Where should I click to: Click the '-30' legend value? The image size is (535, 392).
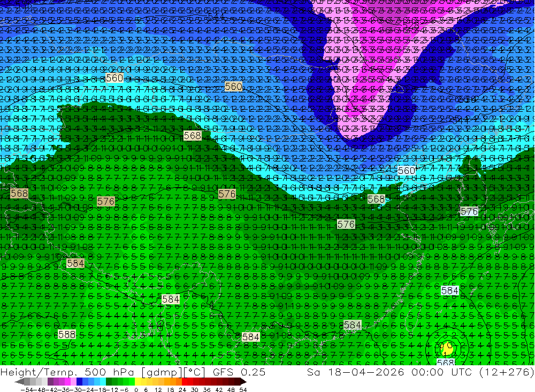coord(76,390)
